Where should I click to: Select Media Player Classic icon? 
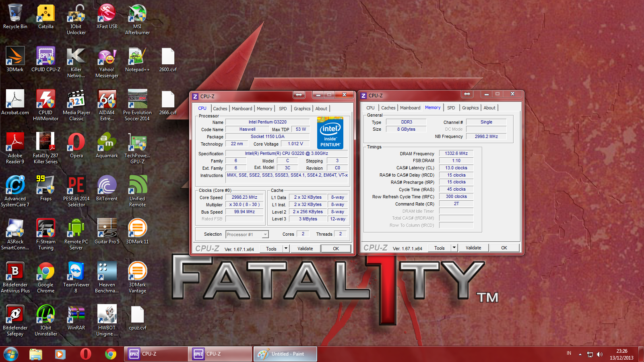[x=76, y=105]
